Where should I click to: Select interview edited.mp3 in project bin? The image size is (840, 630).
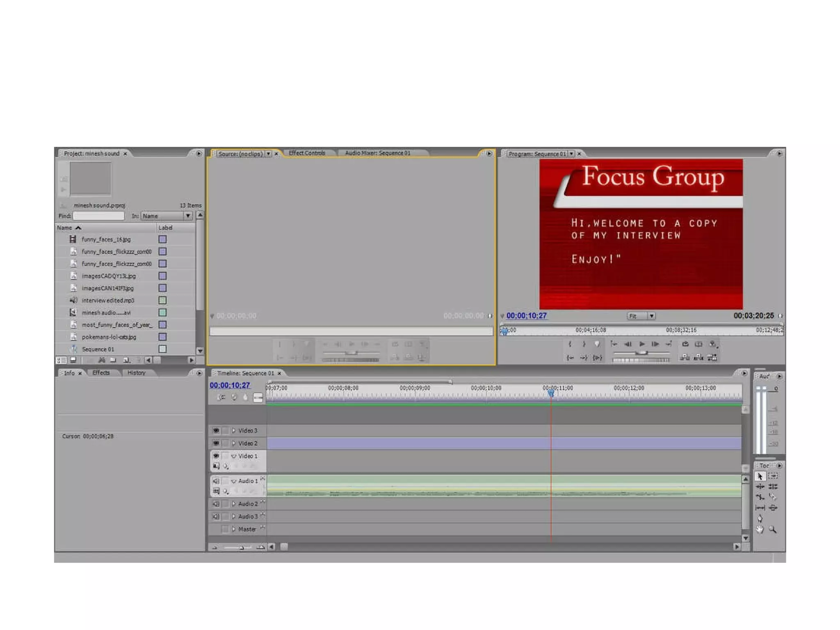108,300
